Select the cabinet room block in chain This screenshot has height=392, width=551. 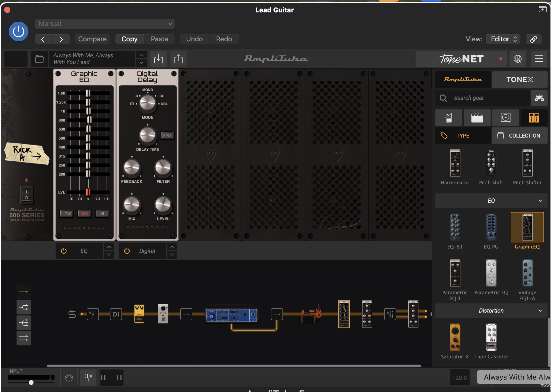click(x=311, y=314)
